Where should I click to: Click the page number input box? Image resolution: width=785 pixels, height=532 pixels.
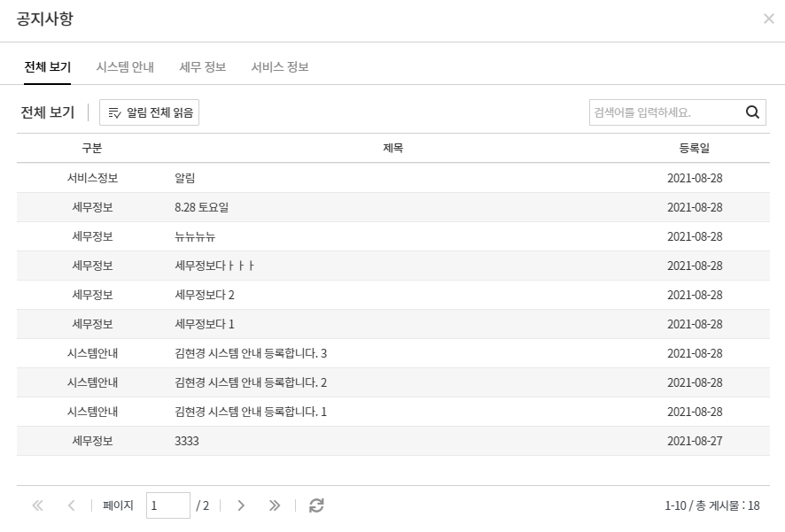tap(167, 505)
